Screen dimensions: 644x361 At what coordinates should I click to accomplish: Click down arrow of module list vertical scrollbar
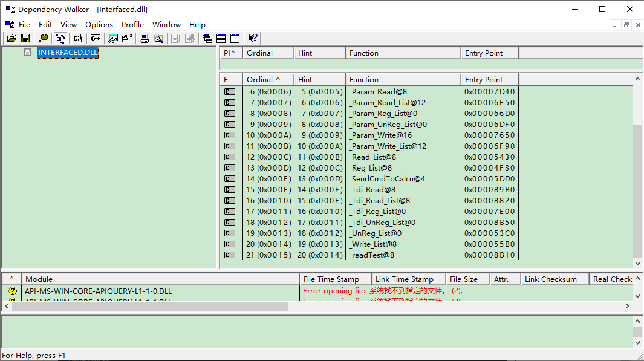click(x=637, y=296)
